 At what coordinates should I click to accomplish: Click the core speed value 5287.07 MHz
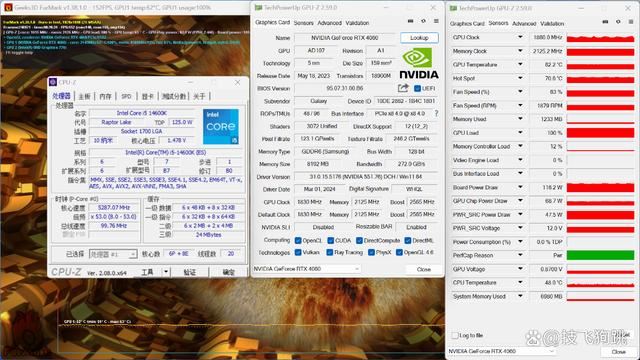point(114,208)
